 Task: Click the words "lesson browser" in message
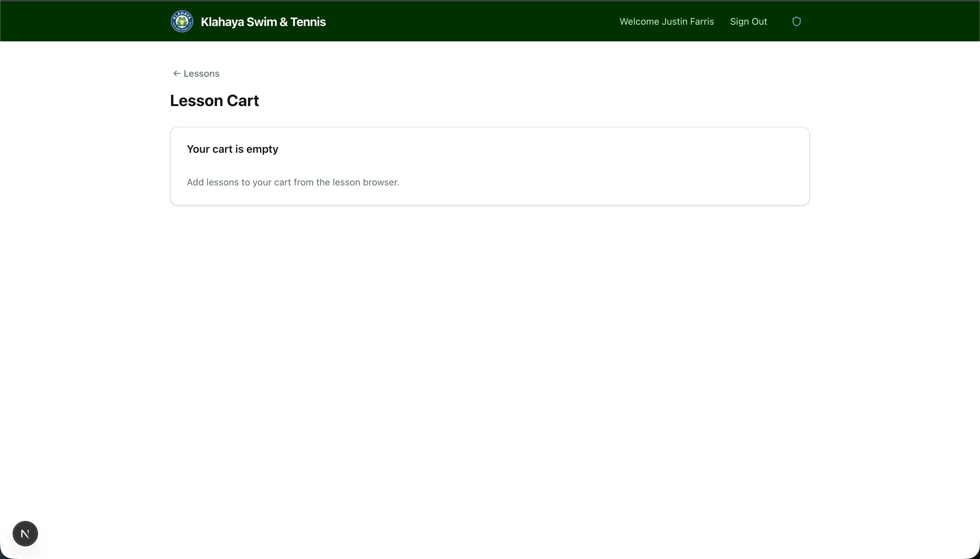click(365, 182)
